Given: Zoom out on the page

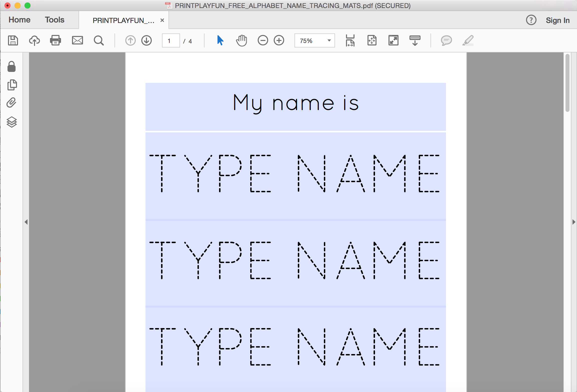Looking at the screenshot, I should 262,40.
